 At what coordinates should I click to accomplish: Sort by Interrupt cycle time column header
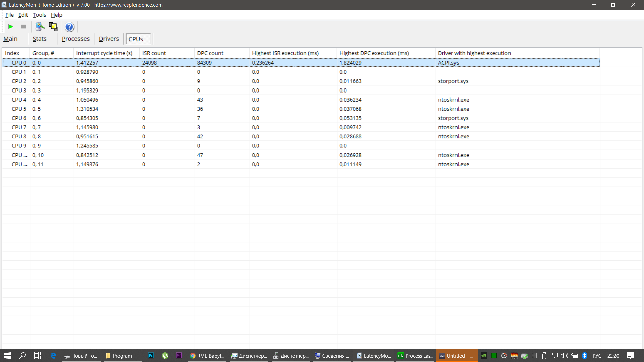[x=104, y=53]
